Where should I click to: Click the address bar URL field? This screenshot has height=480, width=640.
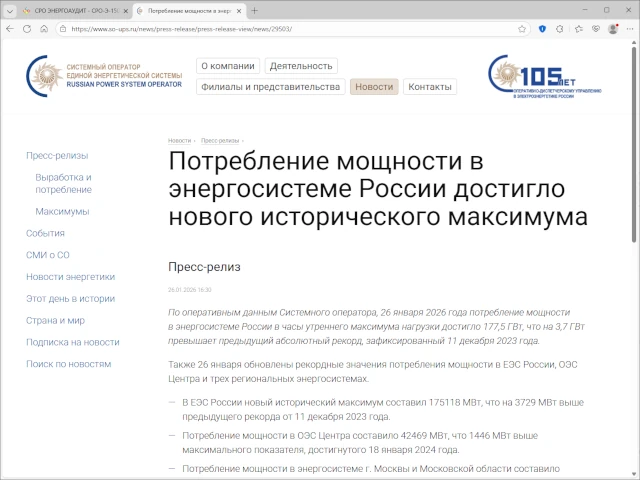293,29
